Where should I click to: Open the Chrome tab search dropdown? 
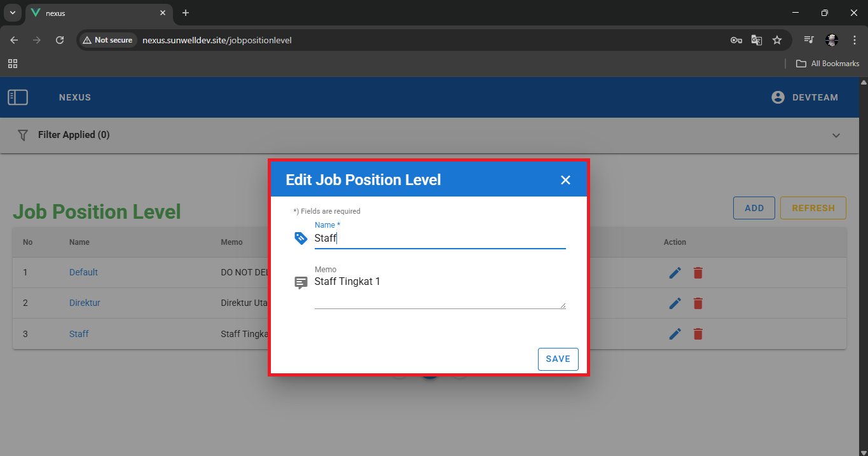(x=12, y=13)
